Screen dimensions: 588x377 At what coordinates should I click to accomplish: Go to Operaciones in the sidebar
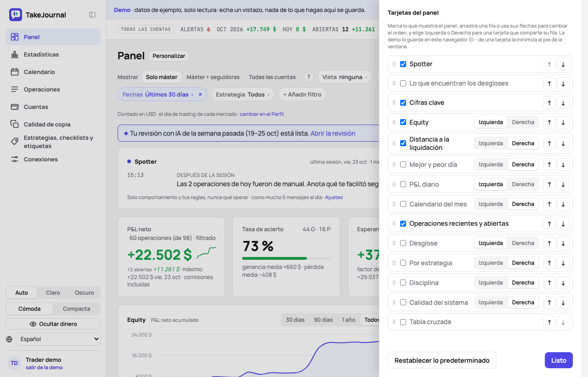(x=53, y=89)
